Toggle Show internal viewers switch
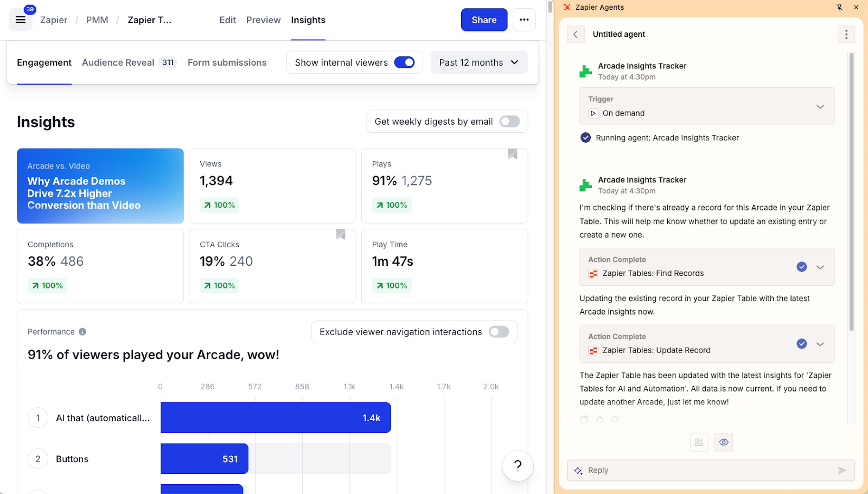The image size is (868, 494). (405, 62)
